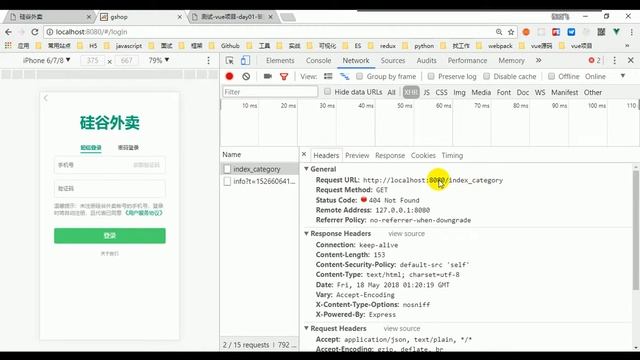The height and width of the screenshot is (360, 640).
Task: Click the green login button
Action: (x=110, y=236)
